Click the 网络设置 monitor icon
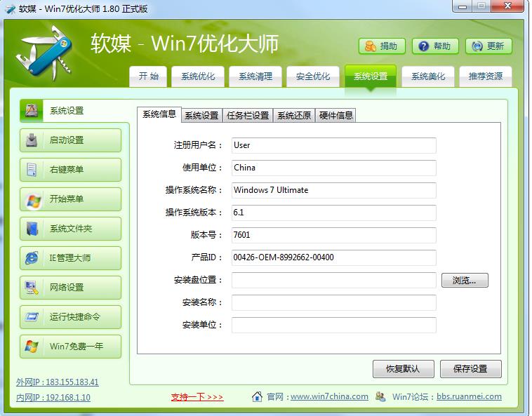 32,288
